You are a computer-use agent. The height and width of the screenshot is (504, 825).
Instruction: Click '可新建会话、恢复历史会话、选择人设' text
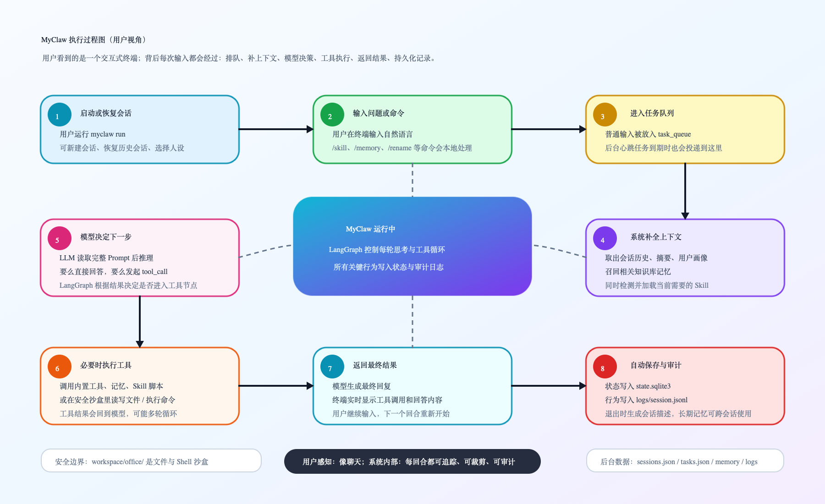pos(122,148)
